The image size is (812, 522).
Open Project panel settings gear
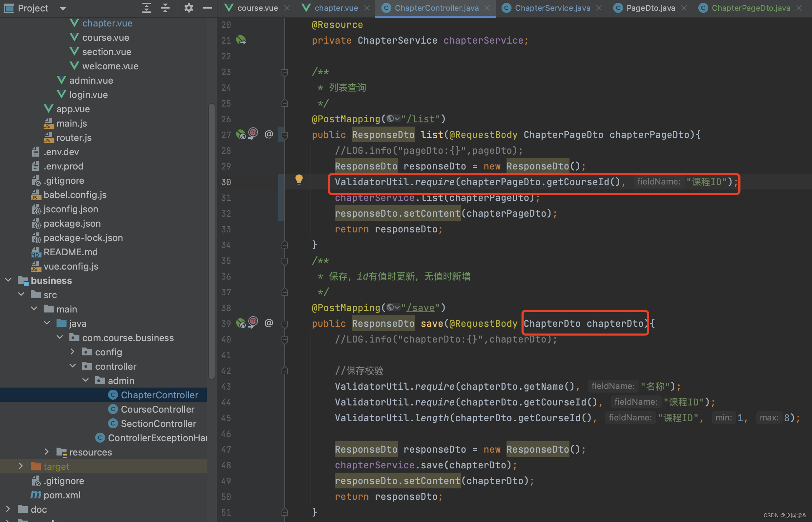point(189,8)
